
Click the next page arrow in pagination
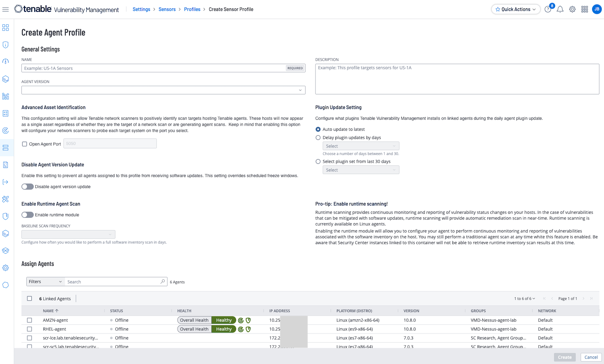pyautogui.click(x=583, y=299)
